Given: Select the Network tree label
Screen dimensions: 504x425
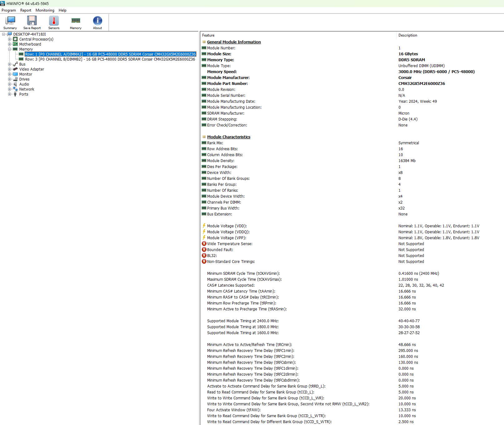Looking at the screenshot, I should click(27, 89).
